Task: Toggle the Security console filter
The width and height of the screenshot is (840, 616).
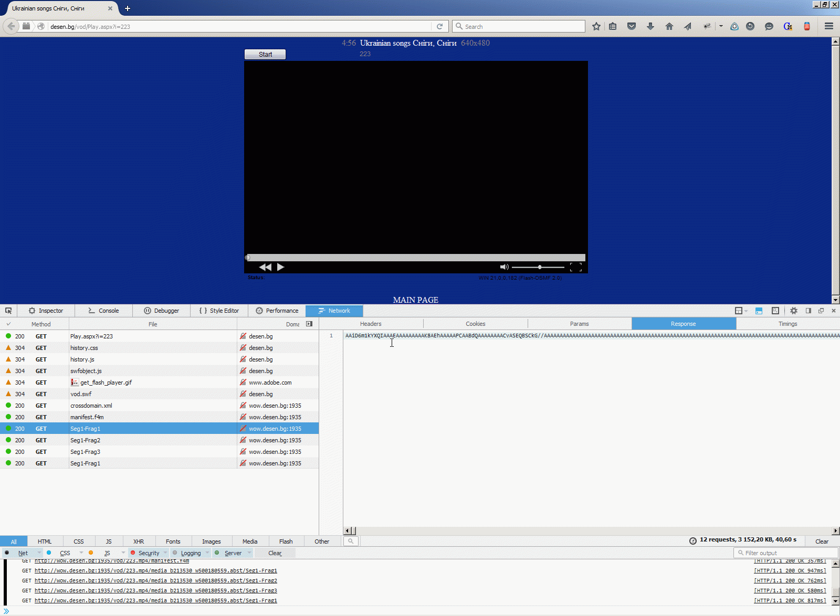Action: click(x=149, y=553)
